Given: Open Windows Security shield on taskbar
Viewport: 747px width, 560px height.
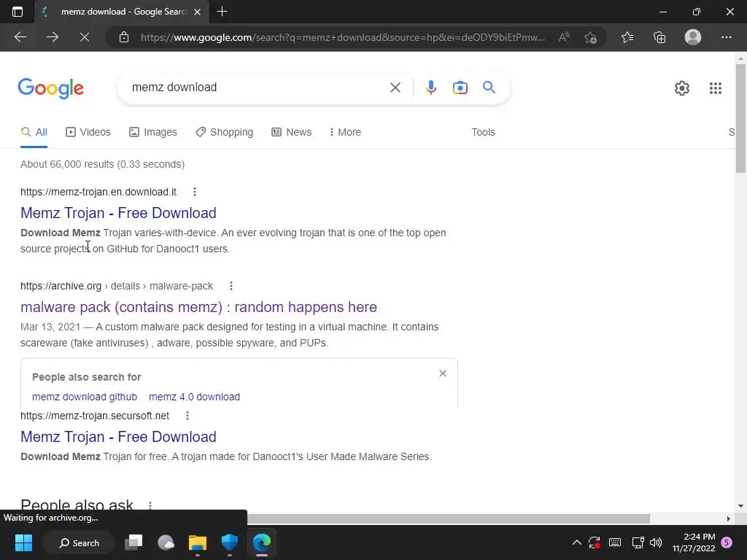Looking at the screenshot, I should [x=230, y=542].
